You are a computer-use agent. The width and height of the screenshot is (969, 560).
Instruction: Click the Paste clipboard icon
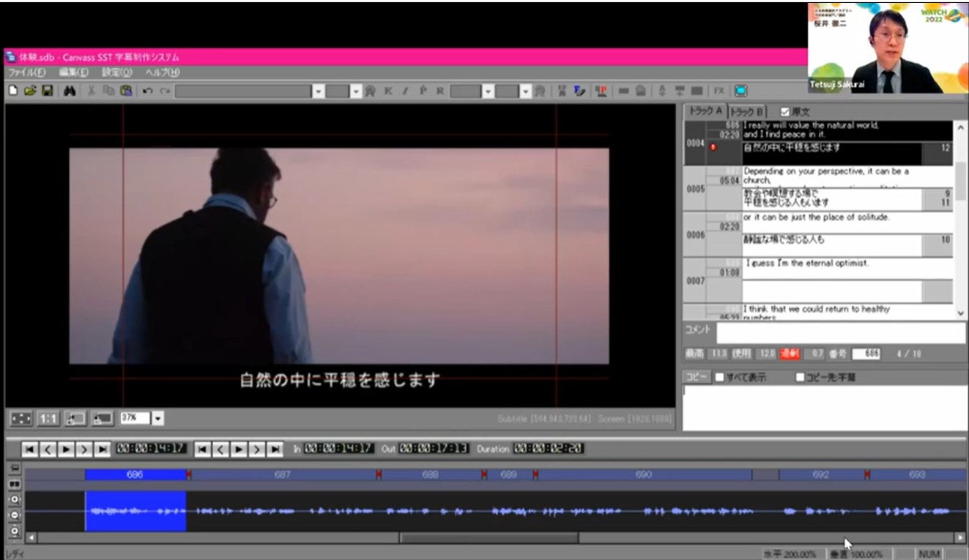pos(126,91)
